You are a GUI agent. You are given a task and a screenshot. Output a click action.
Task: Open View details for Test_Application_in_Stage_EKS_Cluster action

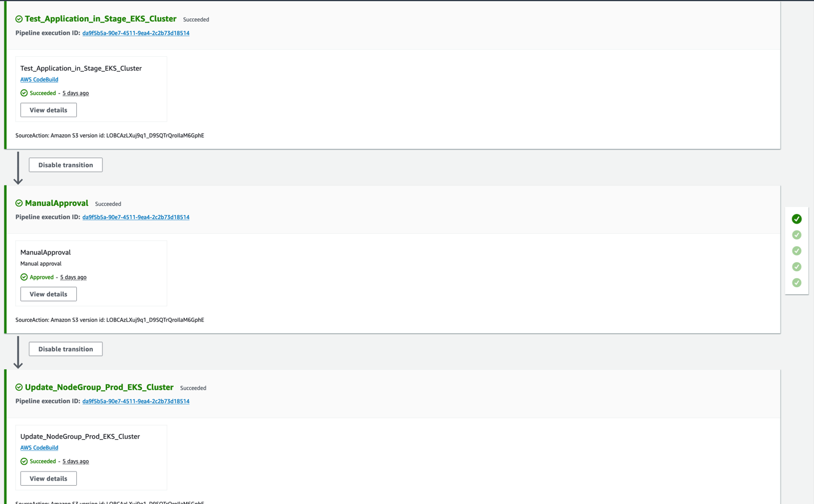tap(48, 109)
